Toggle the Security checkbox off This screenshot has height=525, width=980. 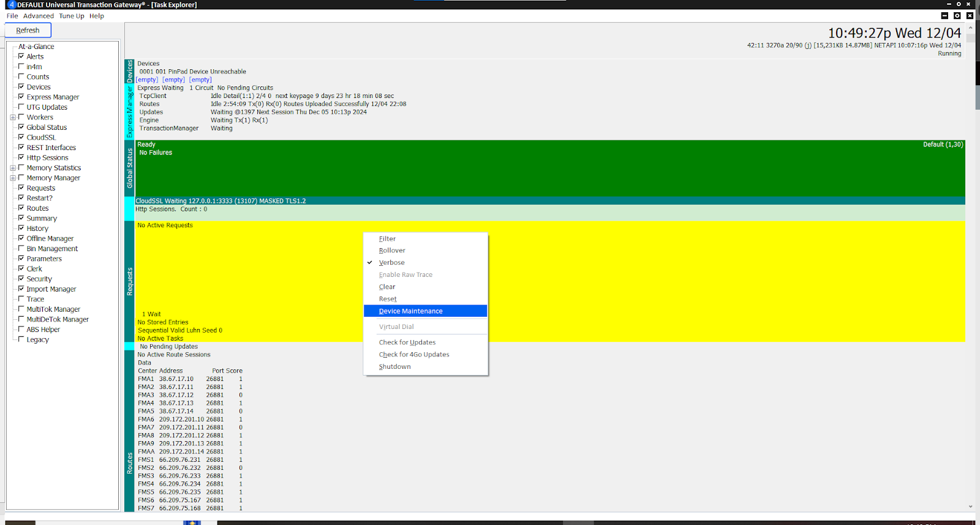point(21,279)
